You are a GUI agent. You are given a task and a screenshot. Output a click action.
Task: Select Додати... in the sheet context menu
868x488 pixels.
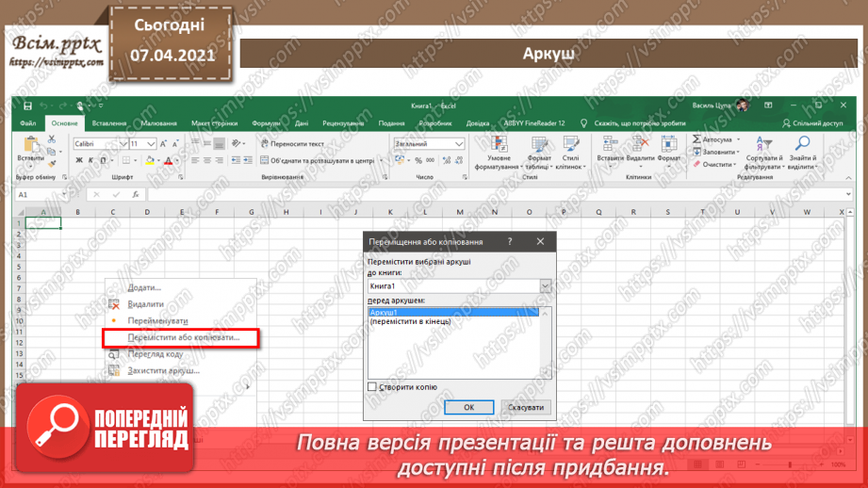144,287
